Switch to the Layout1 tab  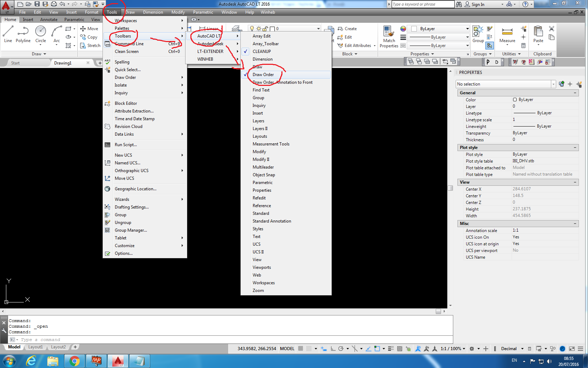pos(35,347)
